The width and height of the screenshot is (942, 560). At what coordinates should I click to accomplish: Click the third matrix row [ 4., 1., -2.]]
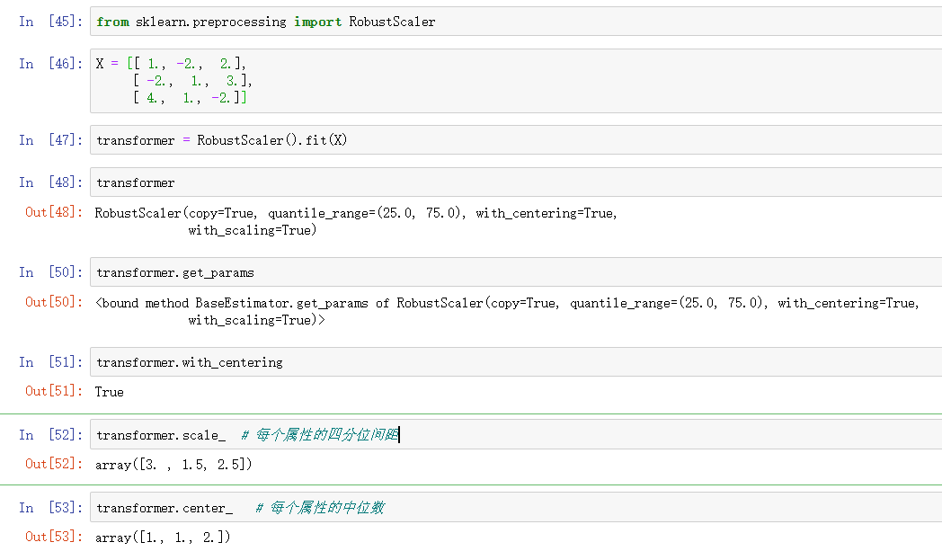(x=190, y=97)
